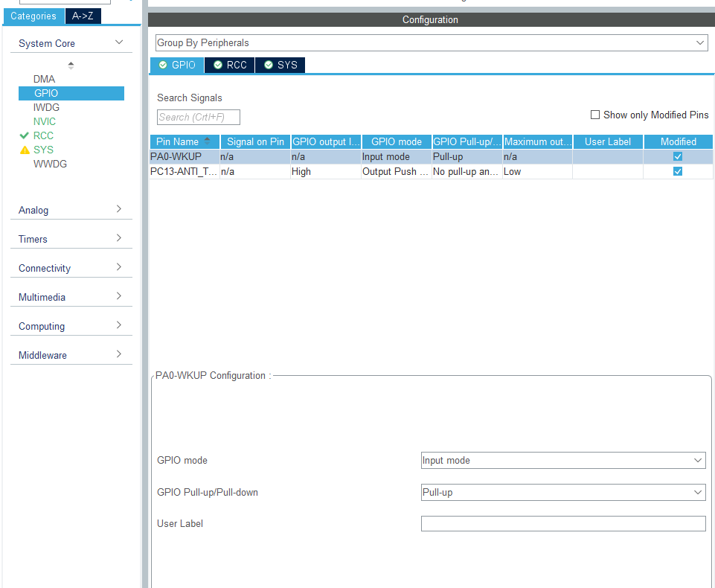
Task: Expand the Multimedia category
Action: [71, 297]
